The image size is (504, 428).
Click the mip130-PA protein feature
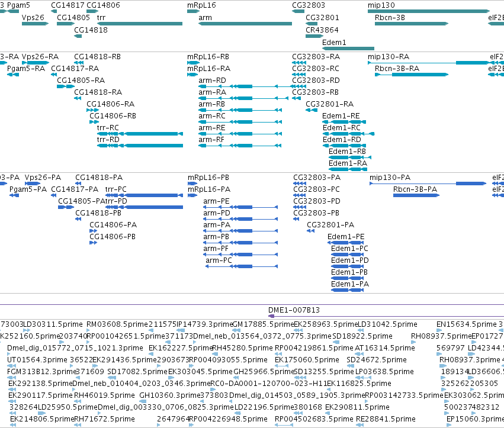pyautogui.click(x=428, y=184)
